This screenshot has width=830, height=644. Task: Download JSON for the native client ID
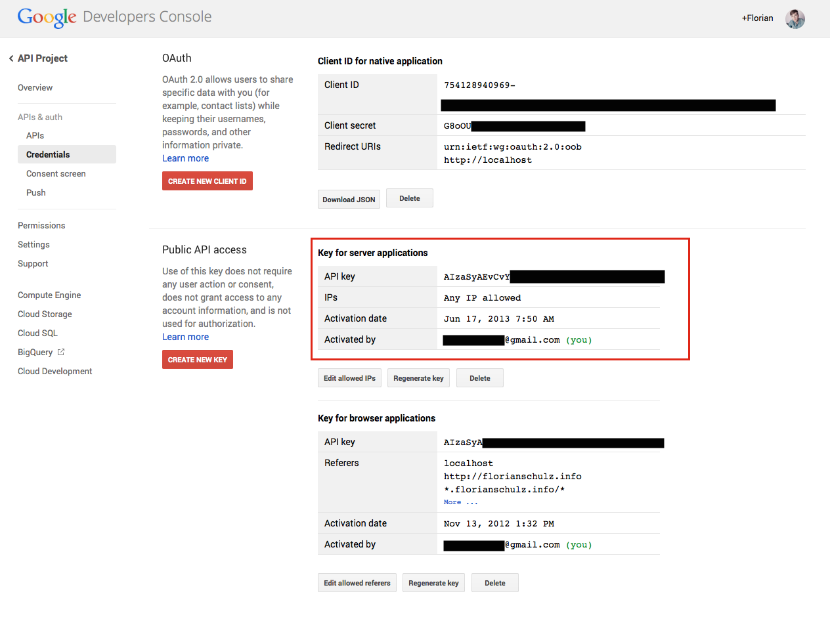[349, 200]
